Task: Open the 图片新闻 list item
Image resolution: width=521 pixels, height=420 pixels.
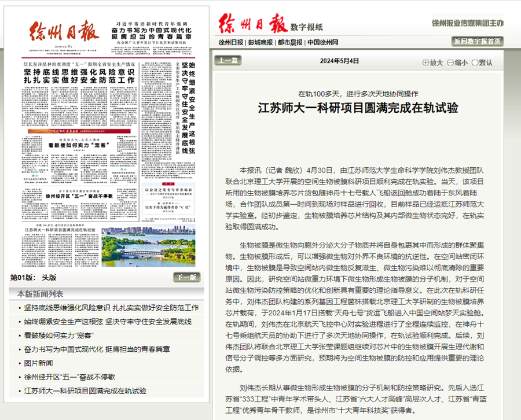Action: [39, 363]
